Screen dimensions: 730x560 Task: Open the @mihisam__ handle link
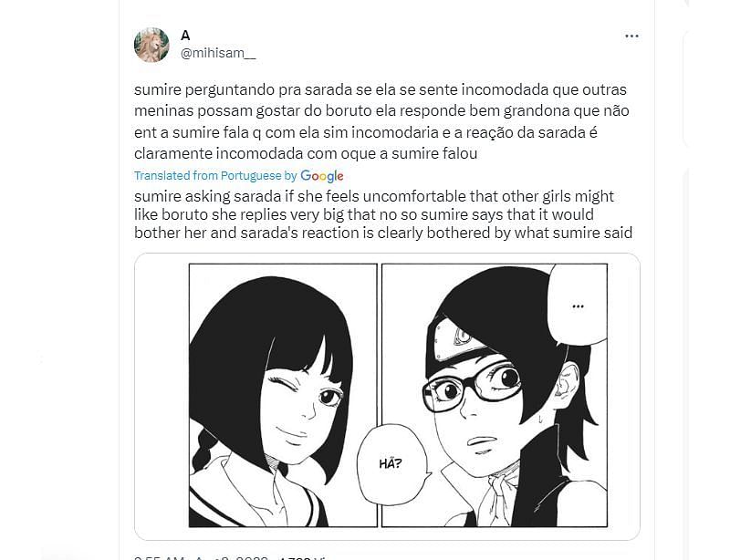click(x=218, y=53)
